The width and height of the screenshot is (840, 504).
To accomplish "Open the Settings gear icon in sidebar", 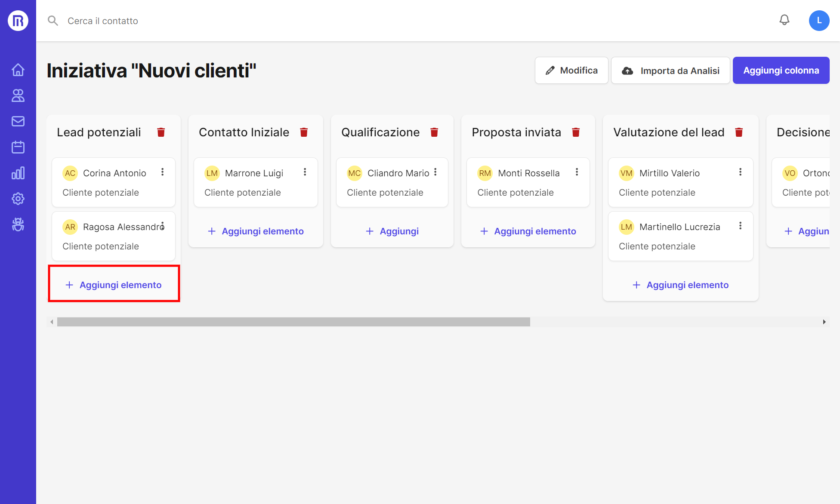I will [x=18, y=199].
